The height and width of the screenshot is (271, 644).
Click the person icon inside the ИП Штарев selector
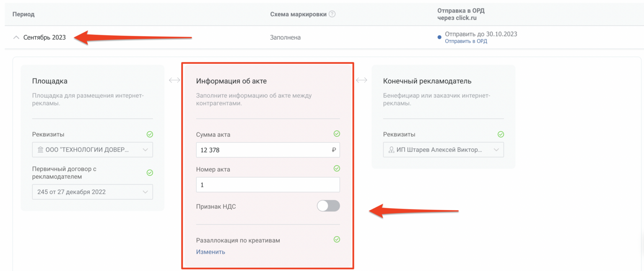coord(390,149)
